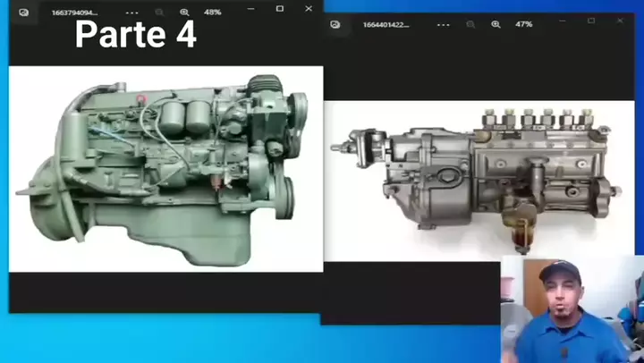Viewport: 644px width, 363px height.
Task: Close the right injection pump window
Action: point(620,21)
